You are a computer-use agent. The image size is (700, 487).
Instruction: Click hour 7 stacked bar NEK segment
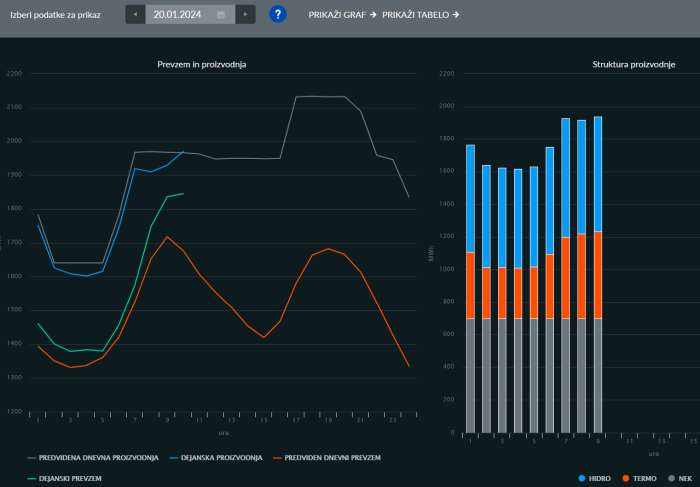566,375
